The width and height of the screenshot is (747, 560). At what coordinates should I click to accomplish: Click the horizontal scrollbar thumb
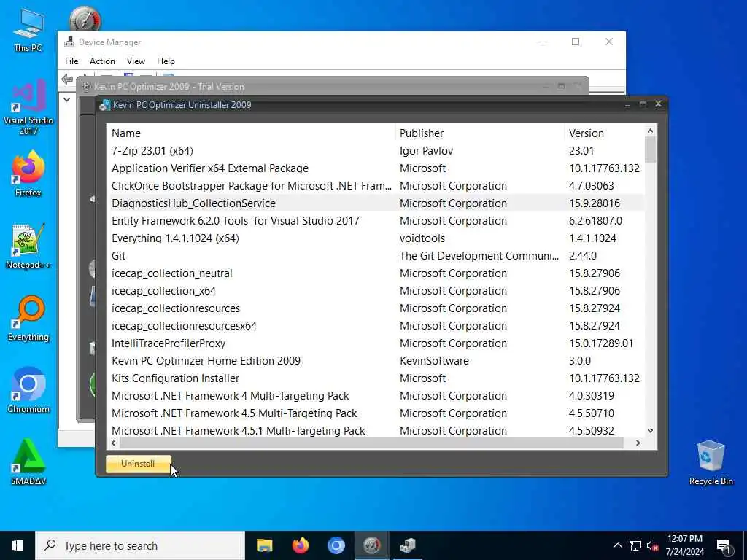(x=371, y=443)
